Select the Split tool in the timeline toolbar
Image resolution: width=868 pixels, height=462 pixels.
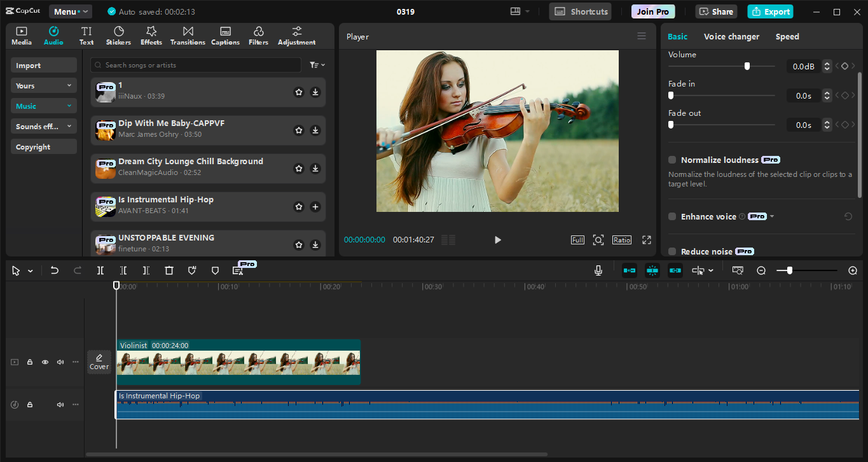(x=100, y=270)
